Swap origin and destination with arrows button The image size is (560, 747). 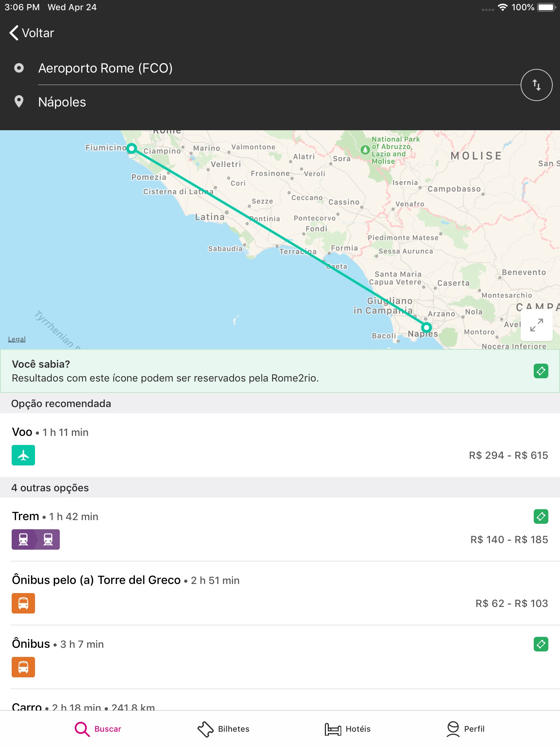tap(536, 85)
